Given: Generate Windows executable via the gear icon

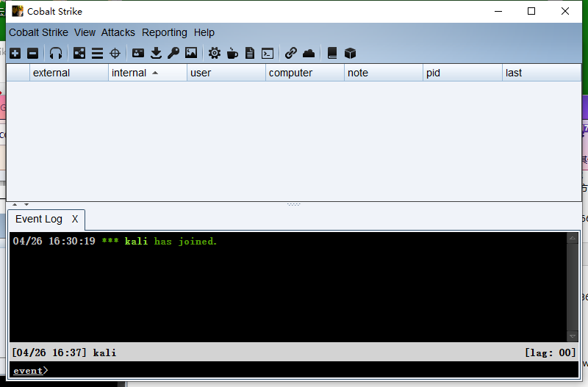Looking at the screenshot, I should pos(215,53).
